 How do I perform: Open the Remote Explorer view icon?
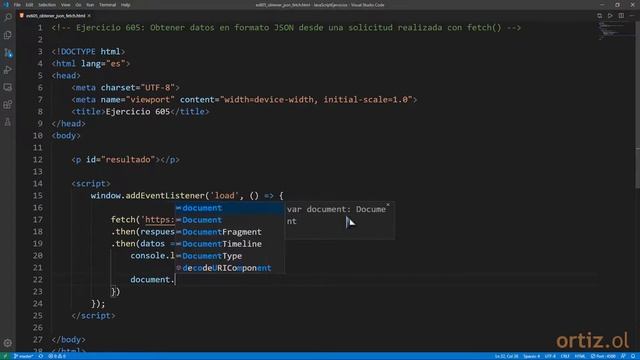(x=8, y=87)
